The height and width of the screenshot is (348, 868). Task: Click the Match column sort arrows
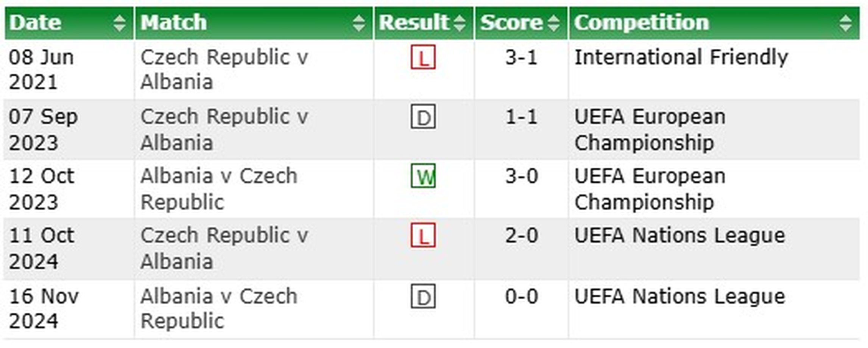tap(358, 23)
